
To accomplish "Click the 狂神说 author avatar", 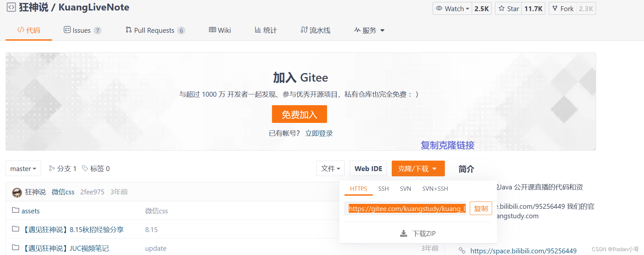I will point(17,192).
